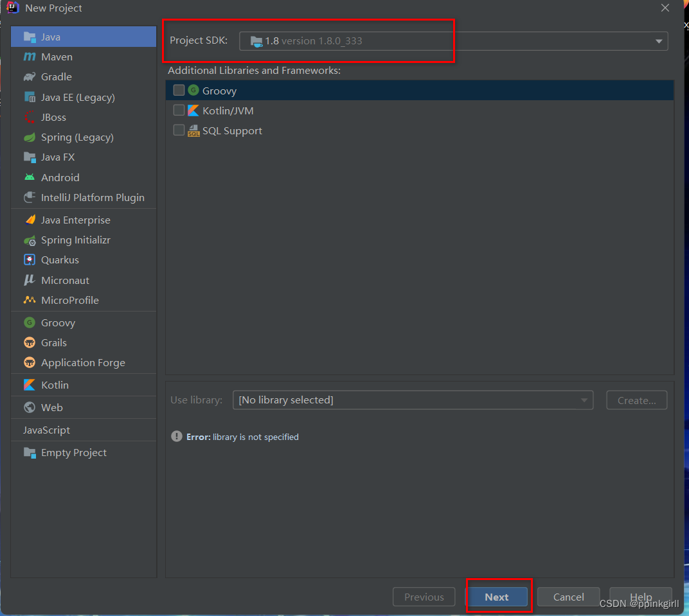The image size is (689, 616).
Task: Click 'Empty Project' label in sidebar
Action: click(74, 453)
